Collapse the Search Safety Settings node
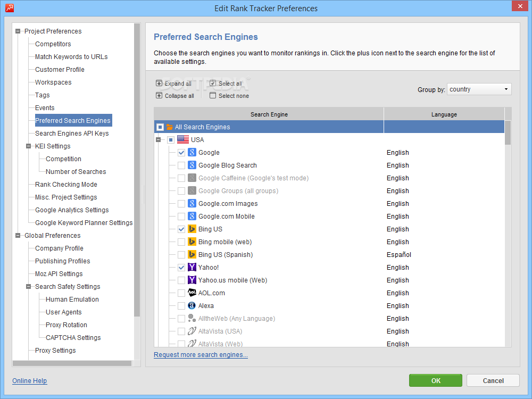The height and width of the screenshot is (399, 532). (29, 287)
